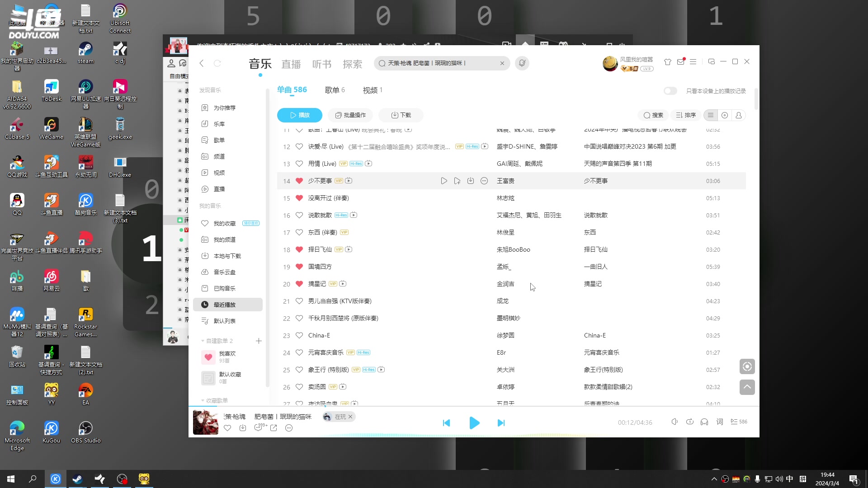Image resolution: width=868 pixels, height=488 pixels.
Task: Click the single-loop play mode icon
Action: coord(690,422)
